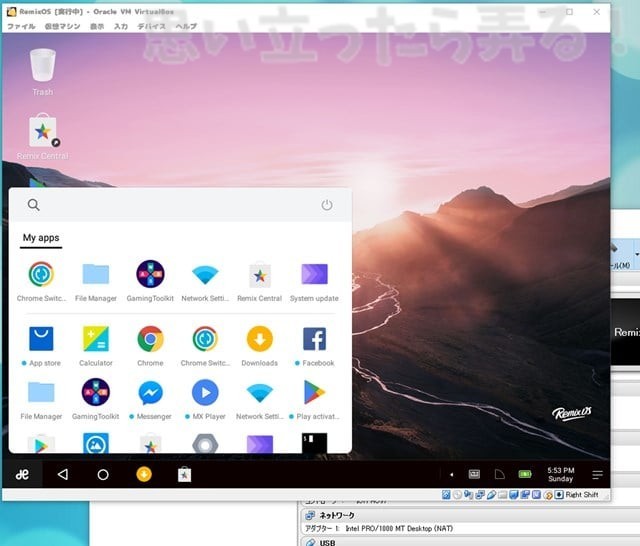Click the 5:53 PM Sunday clock
The height and width of the screenshot is (546, 640).
561,474
